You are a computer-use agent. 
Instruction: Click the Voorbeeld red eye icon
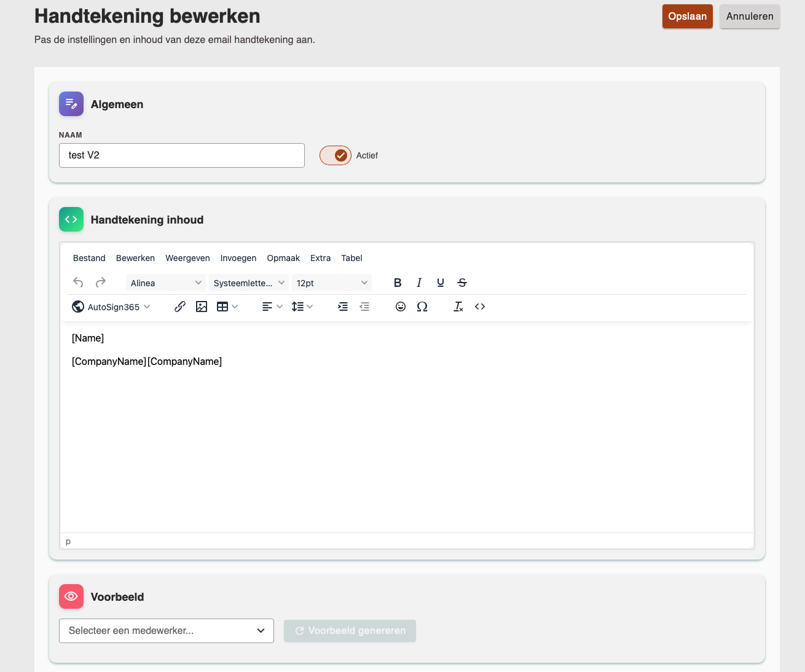71,596
